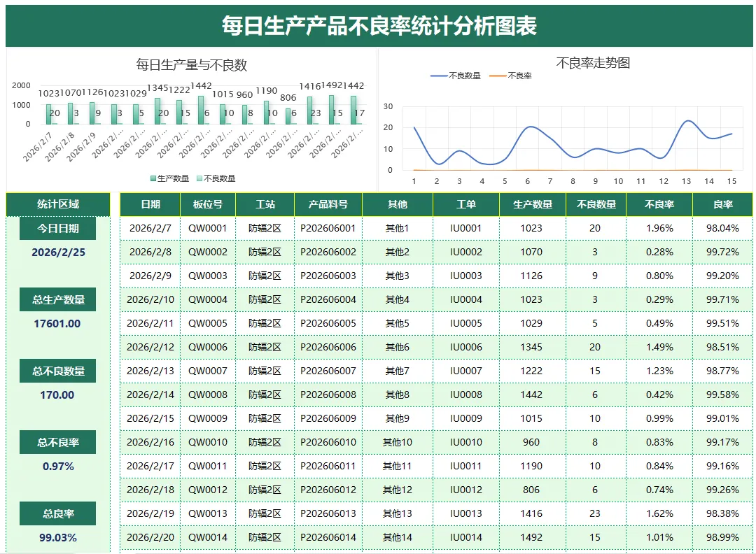
Task: Select the 不良数量 column header
Action: pyautogui.click(x=596, y=204)
